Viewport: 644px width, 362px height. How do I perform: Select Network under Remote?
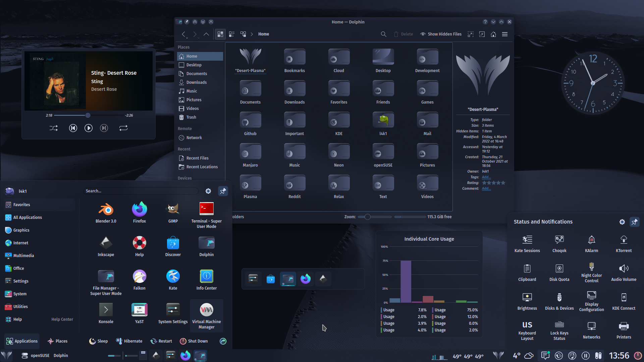pyautogui.click(x=200, y=138)
